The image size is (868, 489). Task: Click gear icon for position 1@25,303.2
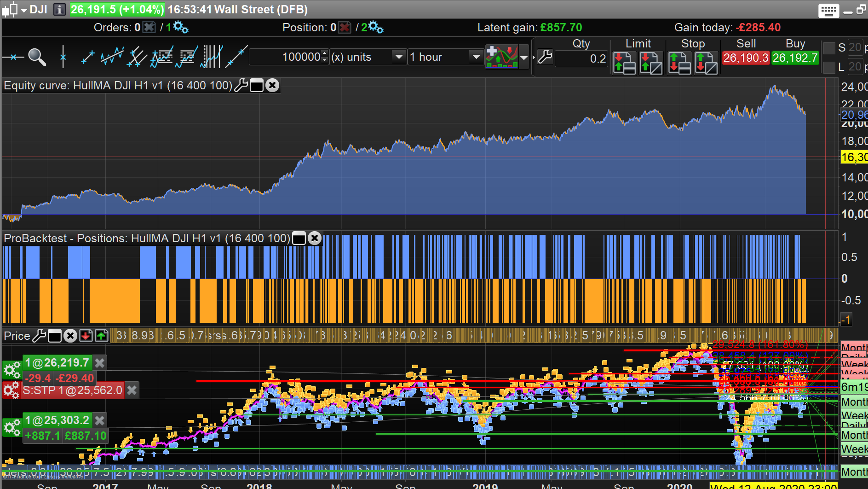pyautogui.click(x=12, y=428)
